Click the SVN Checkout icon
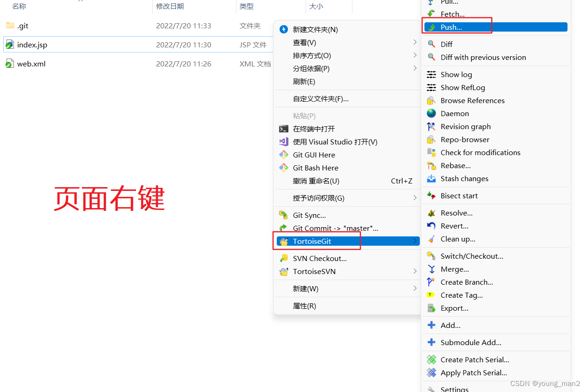Viewport: 587px width, 392px height. click(284, 258)
